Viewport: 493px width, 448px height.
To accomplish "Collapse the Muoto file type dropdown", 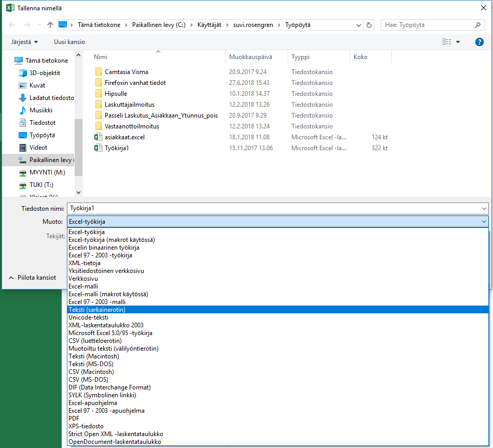I will tap(484, 222).
